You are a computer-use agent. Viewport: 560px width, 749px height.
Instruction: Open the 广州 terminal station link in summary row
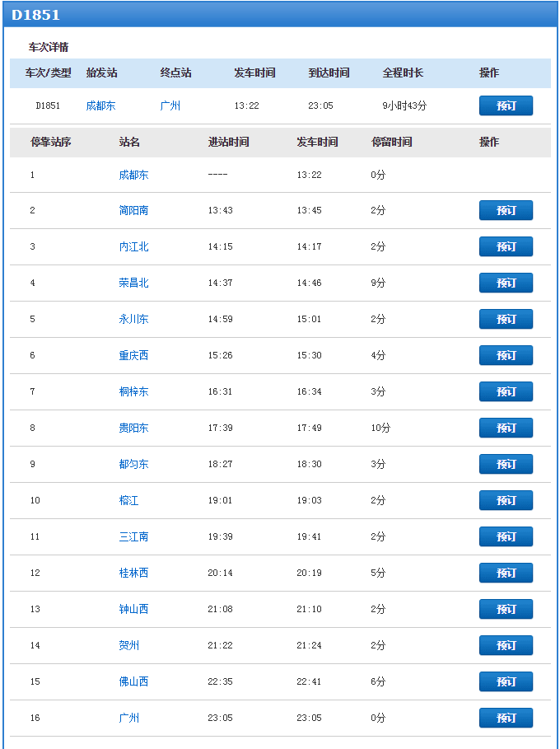(170, 105)
